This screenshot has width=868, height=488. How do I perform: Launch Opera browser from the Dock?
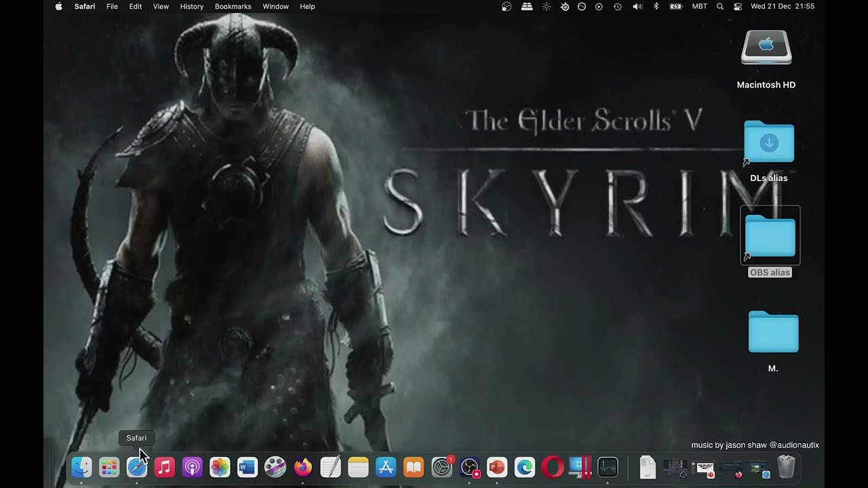[x=553, y=467]
